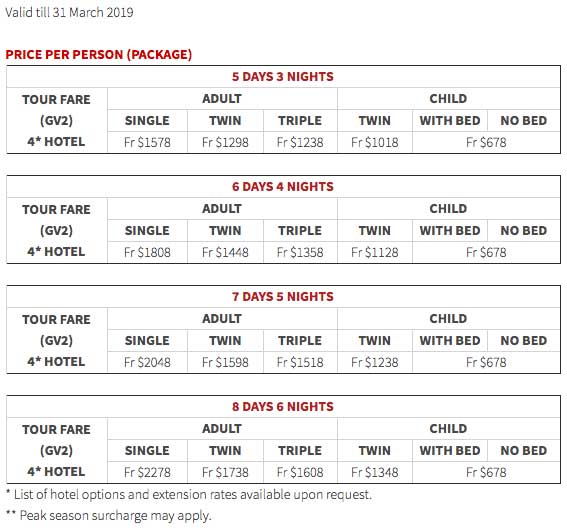Screen dimensions: 567x531
Task: Click the Fr $1448 twin price
Action: [x=225, y=252]
